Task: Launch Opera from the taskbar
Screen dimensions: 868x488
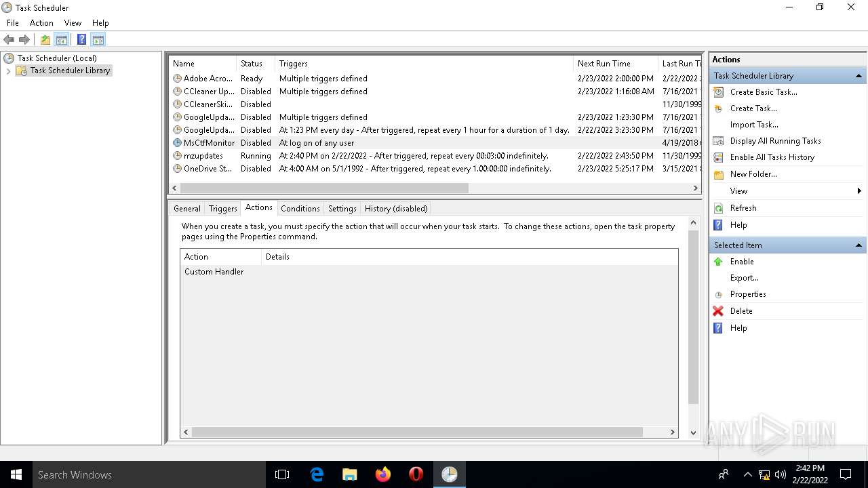Action: [416, 474]
